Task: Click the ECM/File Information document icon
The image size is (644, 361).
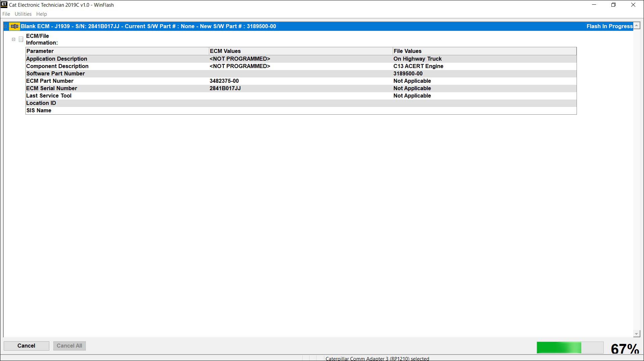Action: click(x=21, y=39)
